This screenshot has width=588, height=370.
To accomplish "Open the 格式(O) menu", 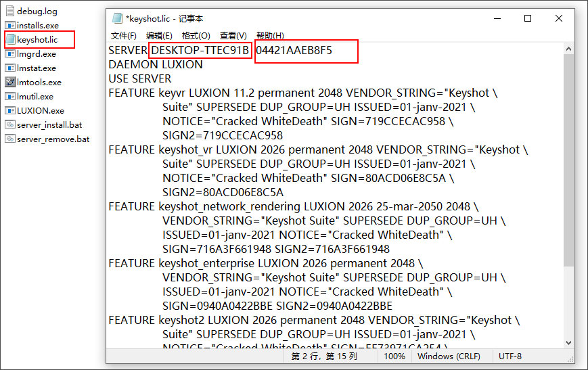I will tap(196, 36).
